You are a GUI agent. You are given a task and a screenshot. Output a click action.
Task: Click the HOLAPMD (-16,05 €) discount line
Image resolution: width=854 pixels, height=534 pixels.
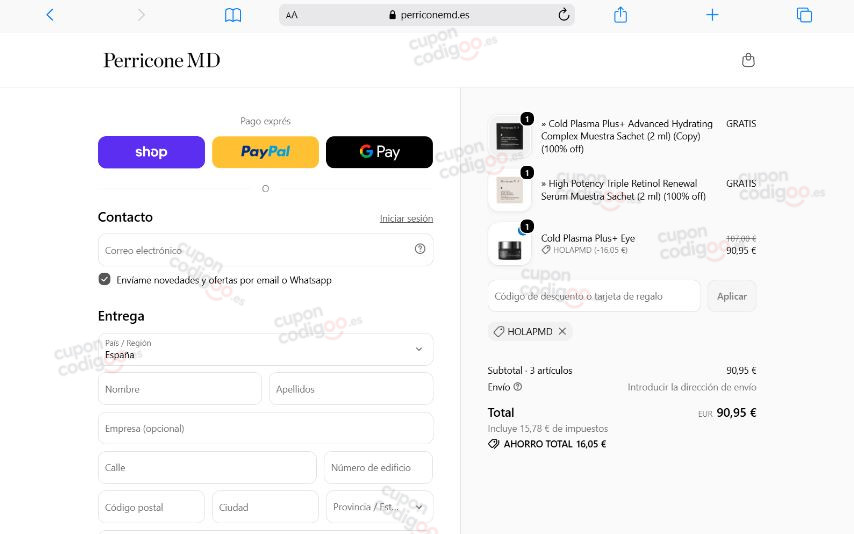(x=584, y=250)
